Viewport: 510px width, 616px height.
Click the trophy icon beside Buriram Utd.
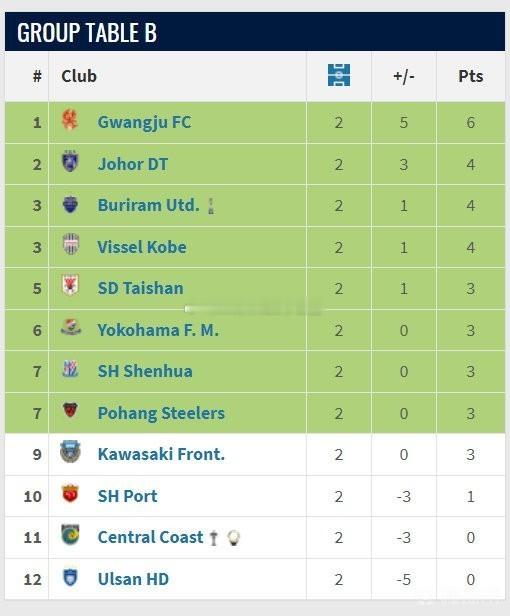(x=211, y=206)
